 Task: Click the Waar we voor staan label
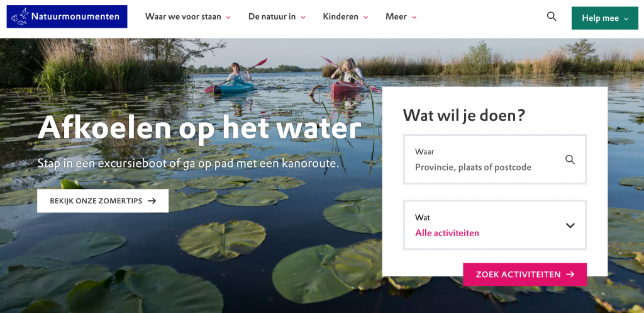click(183, 17)
